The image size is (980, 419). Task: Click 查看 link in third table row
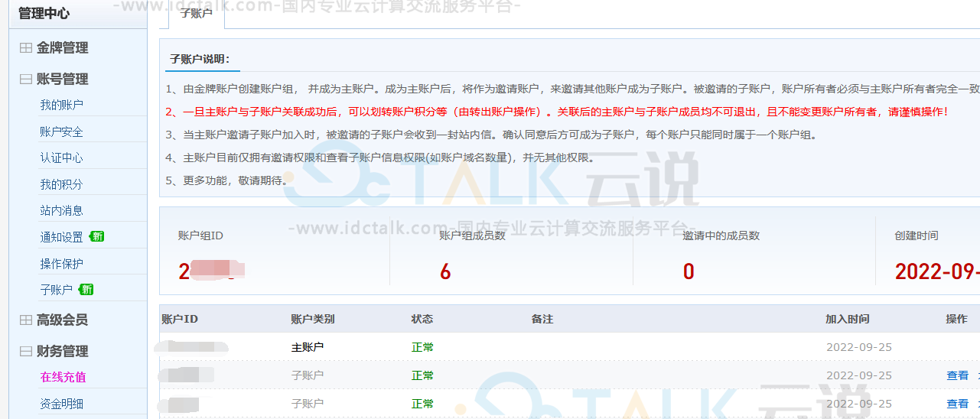click(958, 404)
